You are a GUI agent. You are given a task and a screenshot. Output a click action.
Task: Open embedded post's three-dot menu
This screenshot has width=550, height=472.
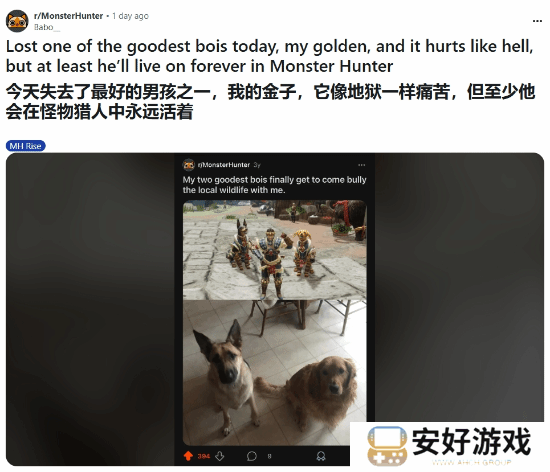coord(361,165)
